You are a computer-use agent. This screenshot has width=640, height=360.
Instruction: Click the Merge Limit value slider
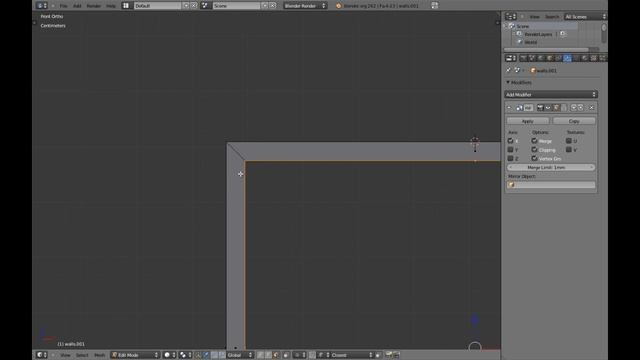tap(551, 167)
